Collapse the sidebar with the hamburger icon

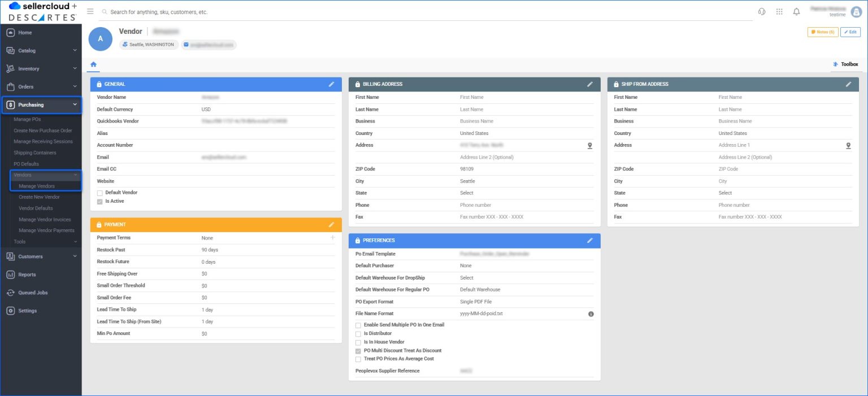(90, 11)
